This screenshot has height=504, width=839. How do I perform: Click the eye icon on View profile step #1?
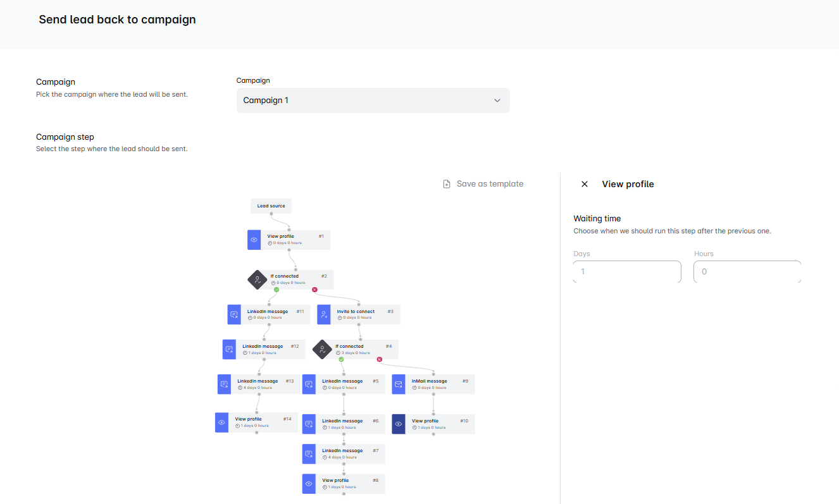(x=254, y=240)
